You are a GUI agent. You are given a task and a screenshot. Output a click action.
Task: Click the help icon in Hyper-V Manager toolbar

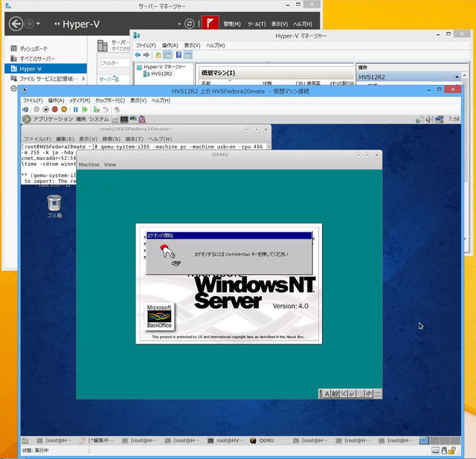[178, 55]
